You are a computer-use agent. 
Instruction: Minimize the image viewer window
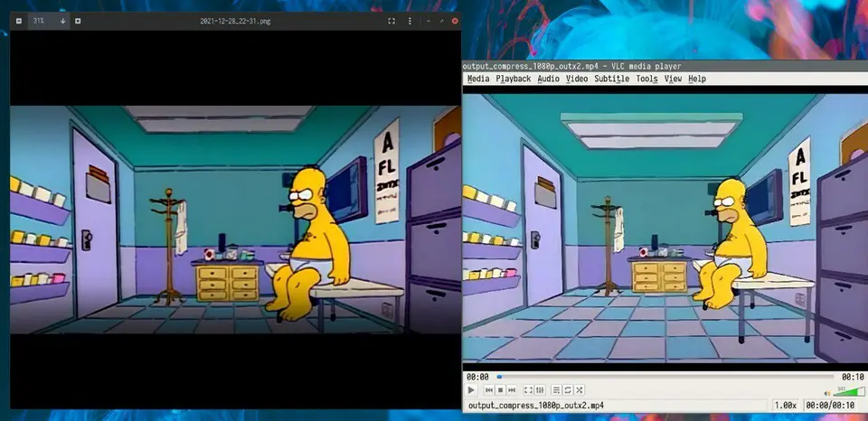pyautogui.click(x=429, y=21)
